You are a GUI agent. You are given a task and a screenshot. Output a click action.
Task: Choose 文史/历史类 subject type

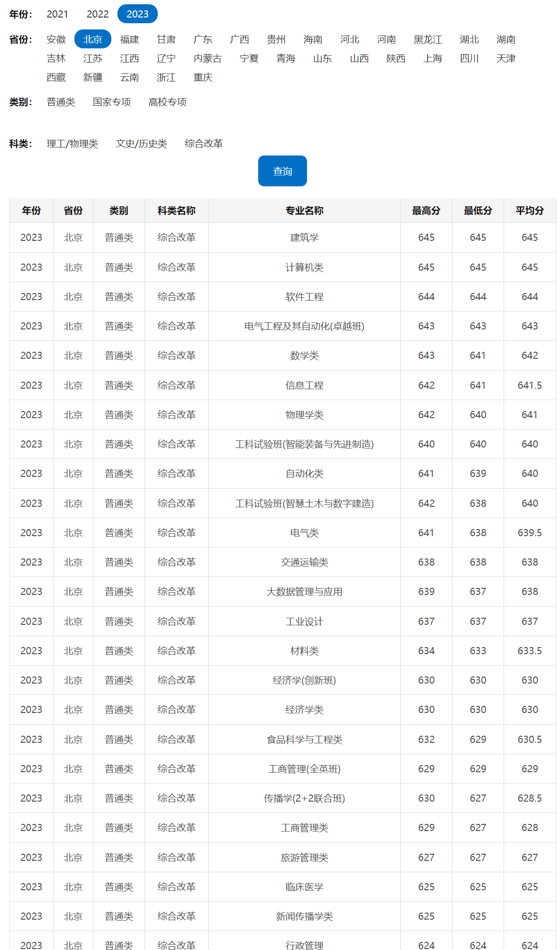[x=141, y=144]
